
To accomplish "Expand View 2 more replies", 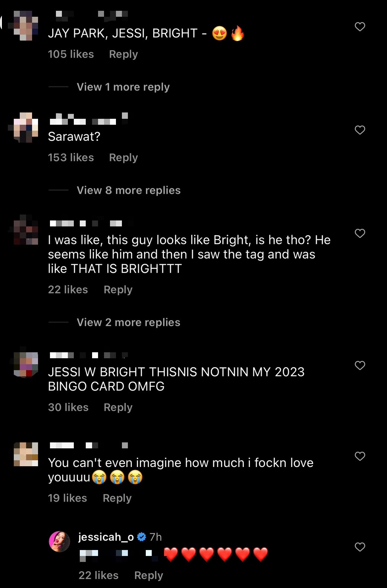I will point(128,322).
